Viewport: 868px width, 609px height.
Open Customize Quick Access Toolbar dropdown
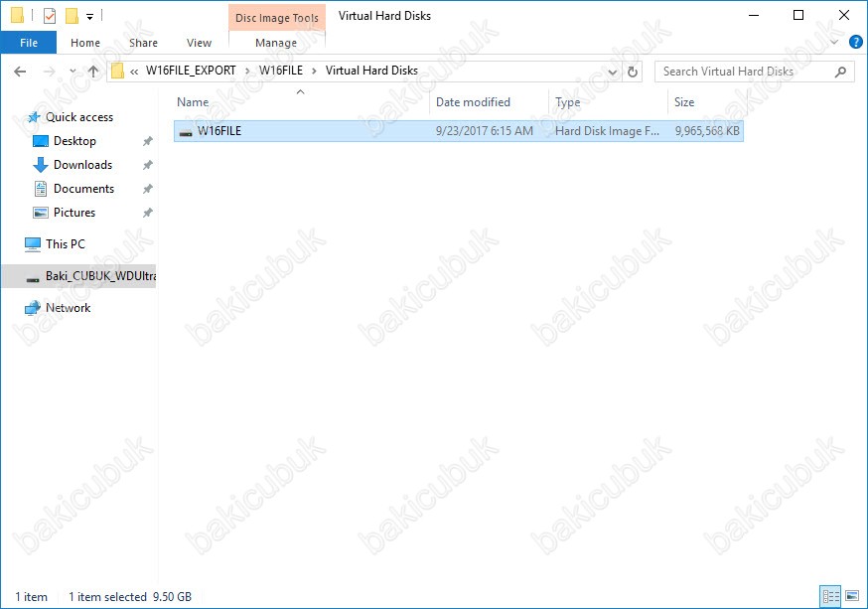coord(89,17)
